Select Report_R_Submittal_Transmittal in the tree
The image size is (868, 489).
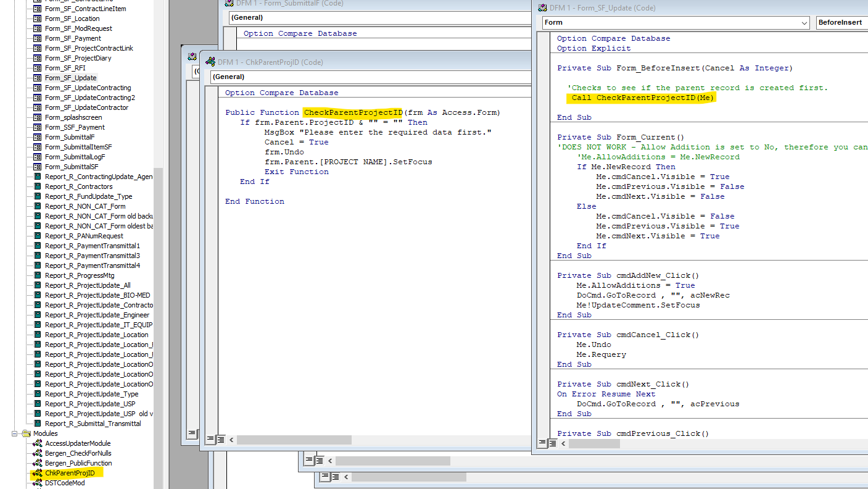(93, 424)
